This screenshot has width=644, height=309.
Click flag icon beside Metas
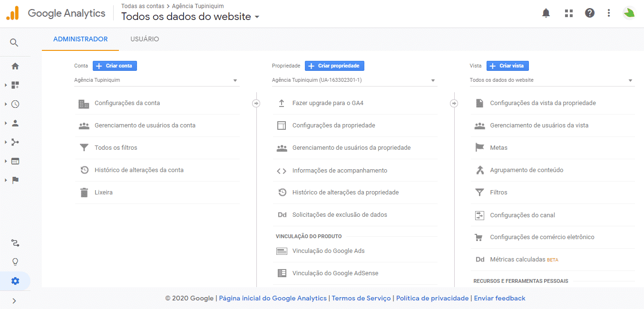coord(479,148)
